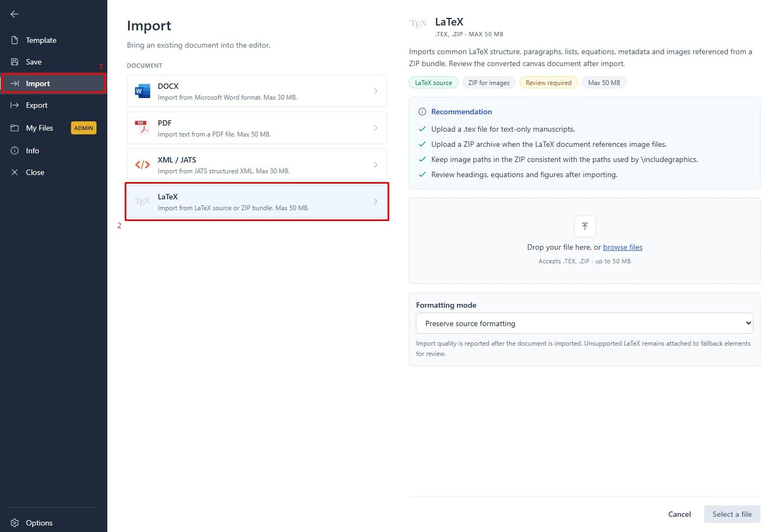Click the Options label in sidebar
779x532 pixels.
pyautogui.click(x=39, y=523)
